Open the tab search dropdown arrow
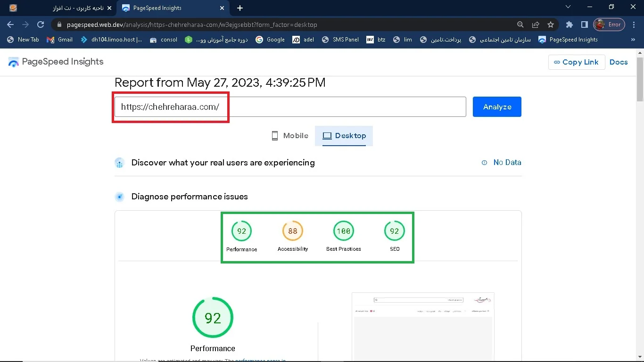The width and height of the screenshot is (644, 362). [568, 7]
